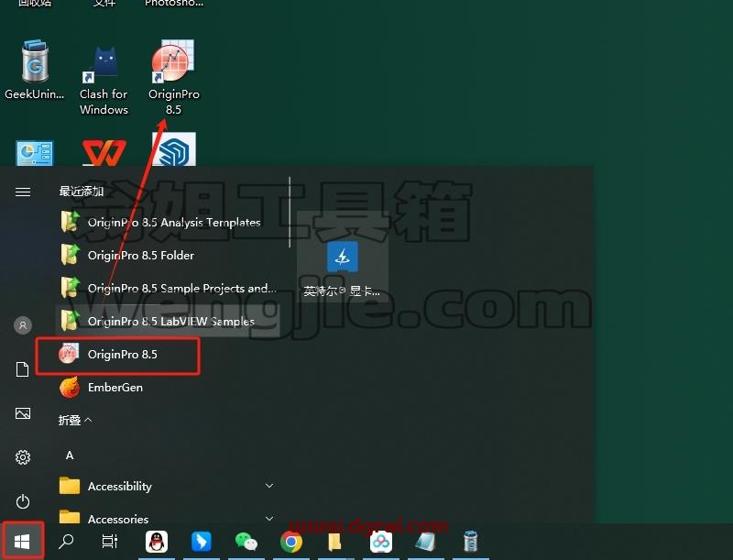
Task: Open the taskbar search magnifier
Action: pyautogui.click(x=65, y=542)
